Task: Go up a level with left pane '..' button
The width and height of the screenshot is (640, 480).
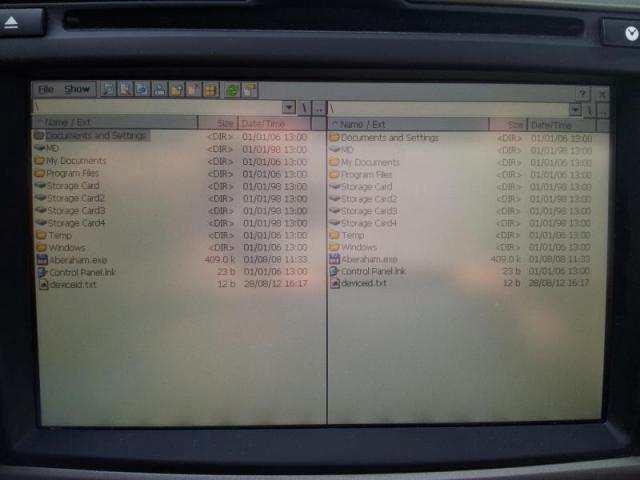Action: click(x=319, y=109)
